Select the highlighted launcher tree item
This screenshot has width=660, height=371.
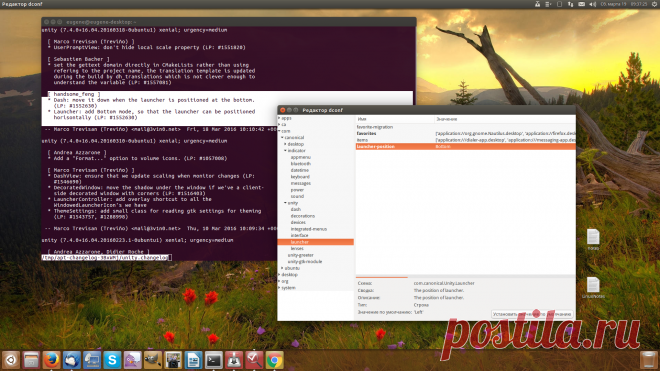pos(315,242)
